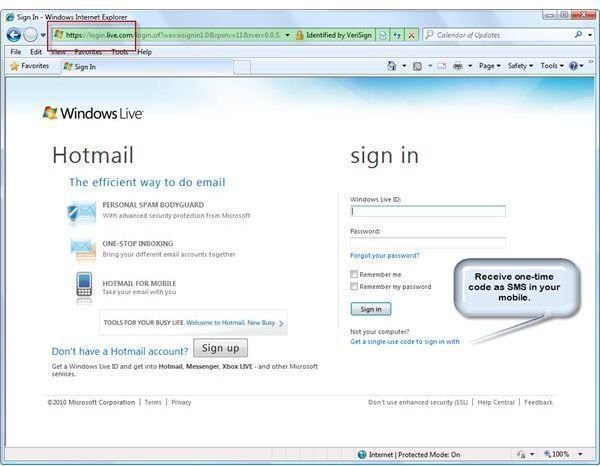Click the Favorites star button
600x466 pixels.
point(29,66)
